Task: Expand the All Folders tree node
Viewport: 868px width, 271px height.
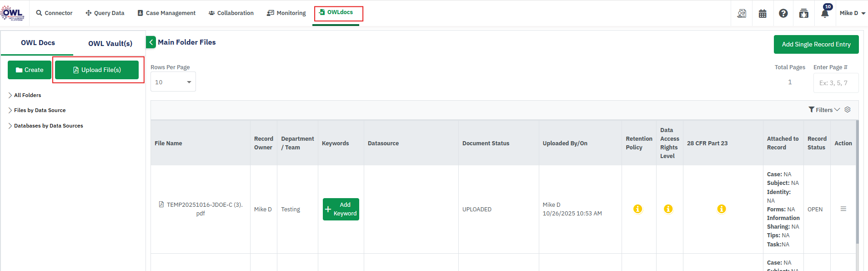Action: (10, 95)
